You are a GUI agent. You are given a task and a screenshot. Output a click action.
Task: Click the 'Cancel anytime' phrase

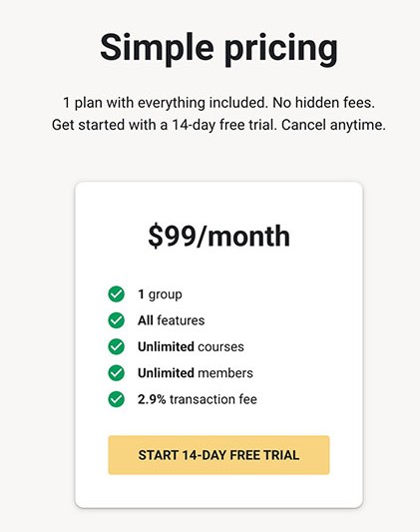click(333, 125)
